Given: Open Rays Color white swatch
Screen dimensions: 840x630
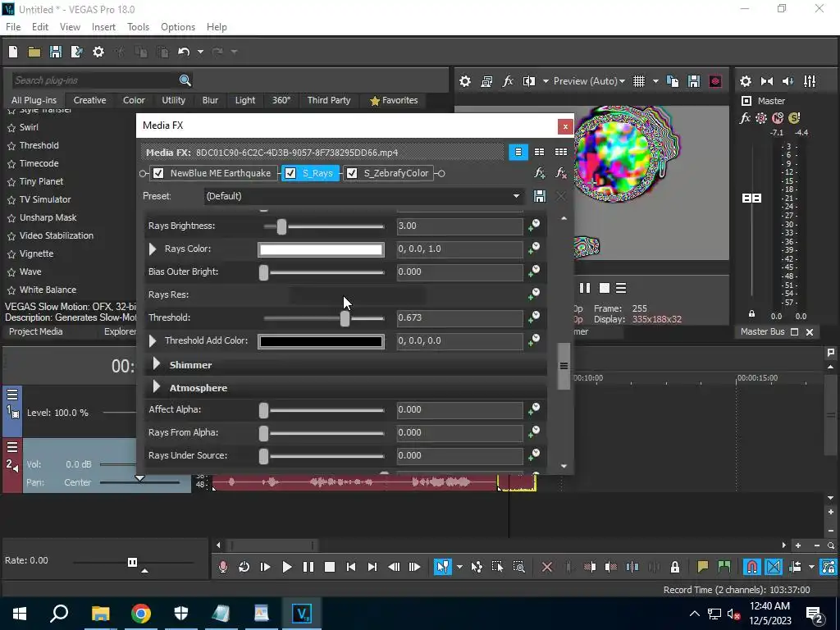Looking at the screenshot, I should (321, 249).
